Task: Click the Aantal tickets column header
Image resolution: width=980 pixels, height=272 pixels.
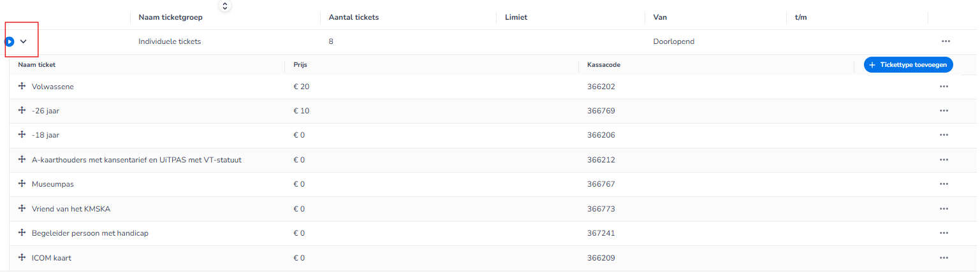Action: point(354,17)
